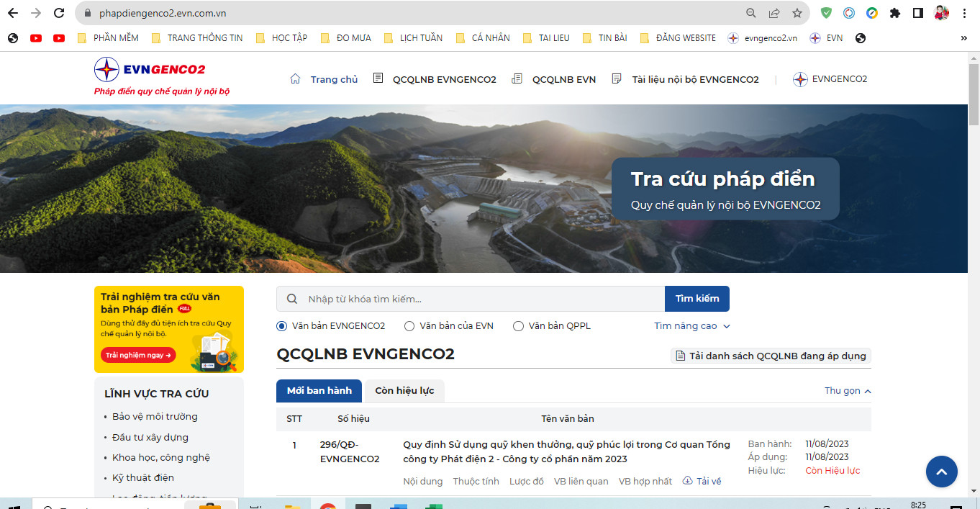
Task: Click the browser forward arrow
Action: 36,13
